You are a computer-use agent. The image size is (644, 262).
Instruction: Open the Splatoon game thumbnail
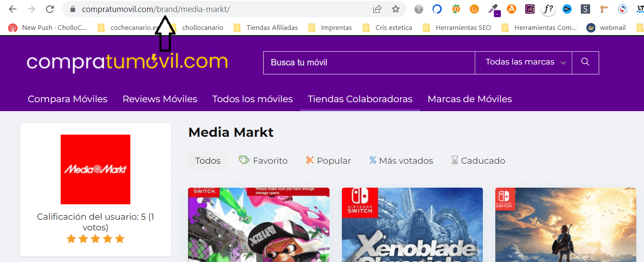[x=259, y=225]
